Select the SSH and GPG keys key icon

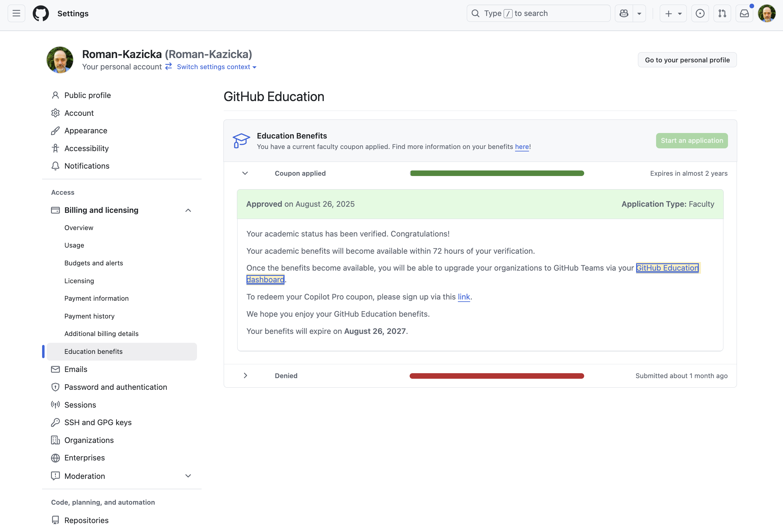pos(55,422)
